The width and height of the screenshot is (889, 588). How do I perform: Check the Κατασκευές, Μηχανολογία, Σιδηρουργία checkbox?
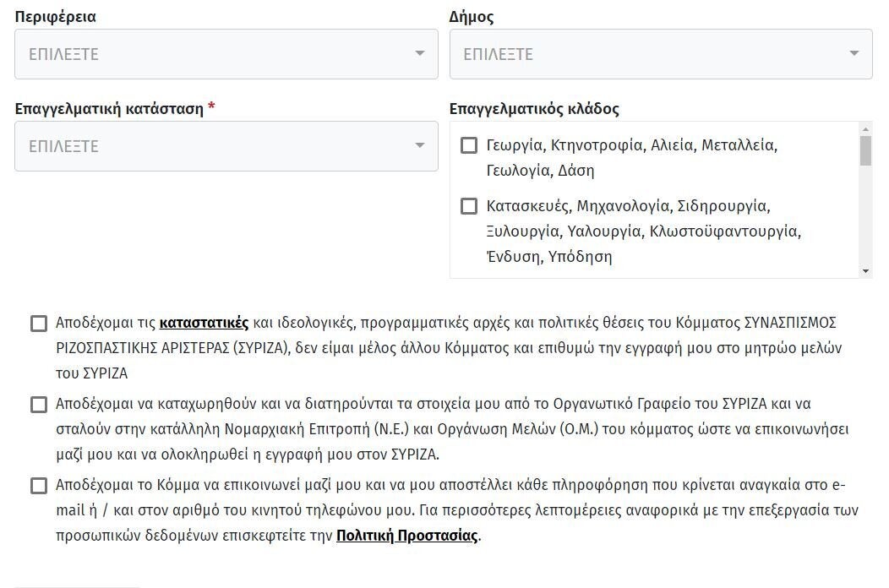pos(469,206)
